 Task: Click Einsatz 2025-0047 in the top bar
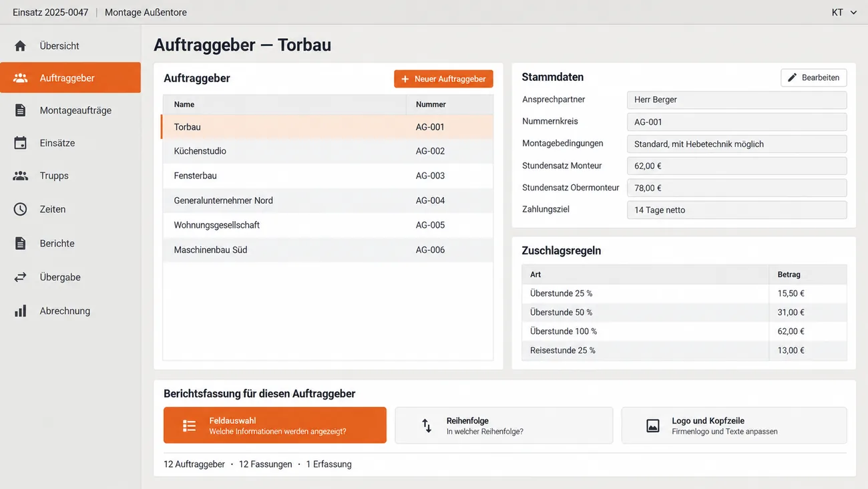[x=51, y=13]
